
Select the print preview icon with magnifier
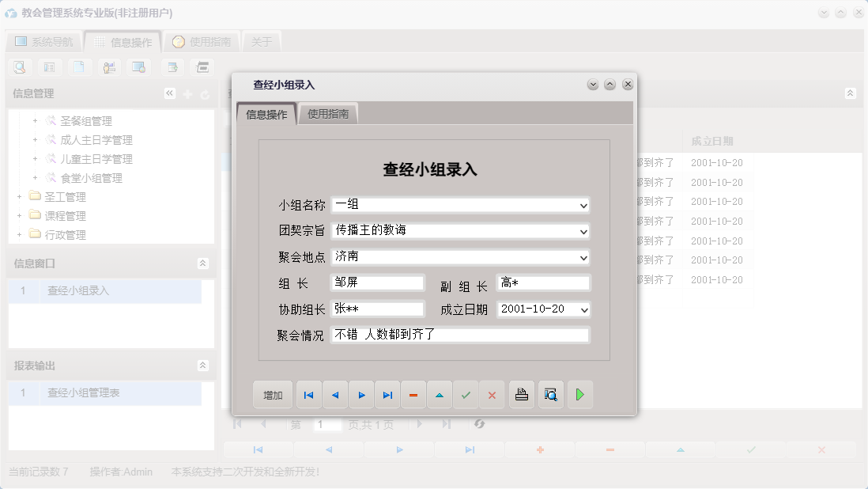(x=550, y=394)
